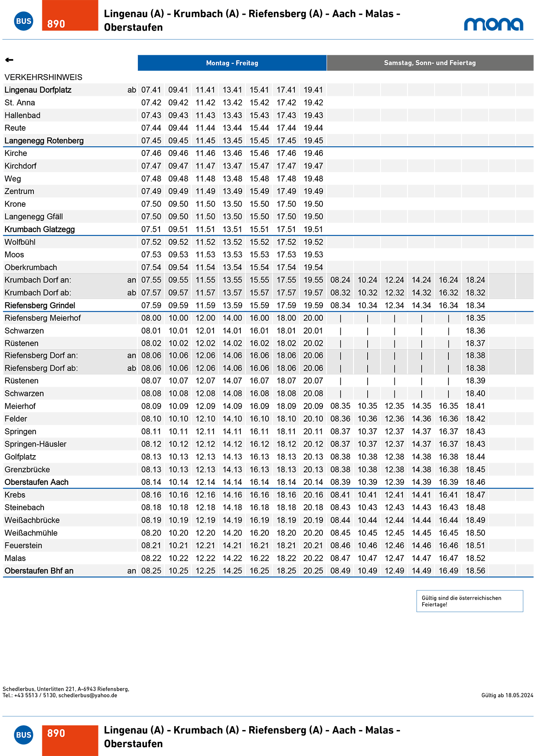Click the 12.14 time at Oberstaufen Aach

pyautogui.click(x=205, y=482)
